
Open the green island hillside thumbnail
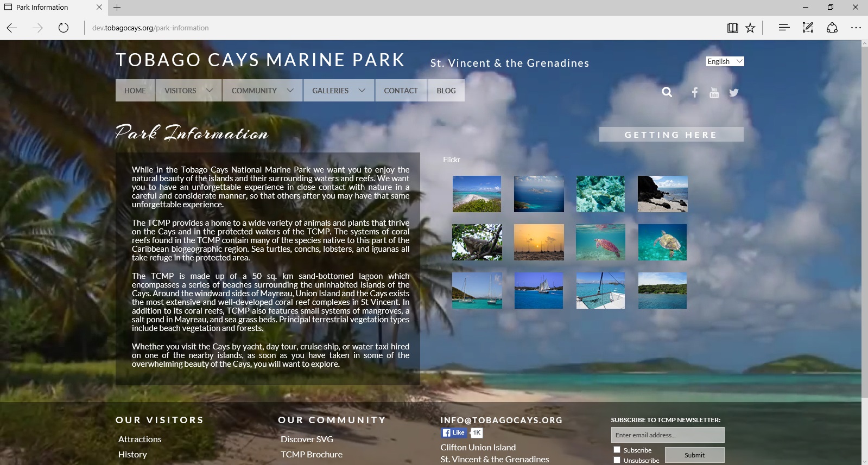pyautogui.click(x=662, y=291)
